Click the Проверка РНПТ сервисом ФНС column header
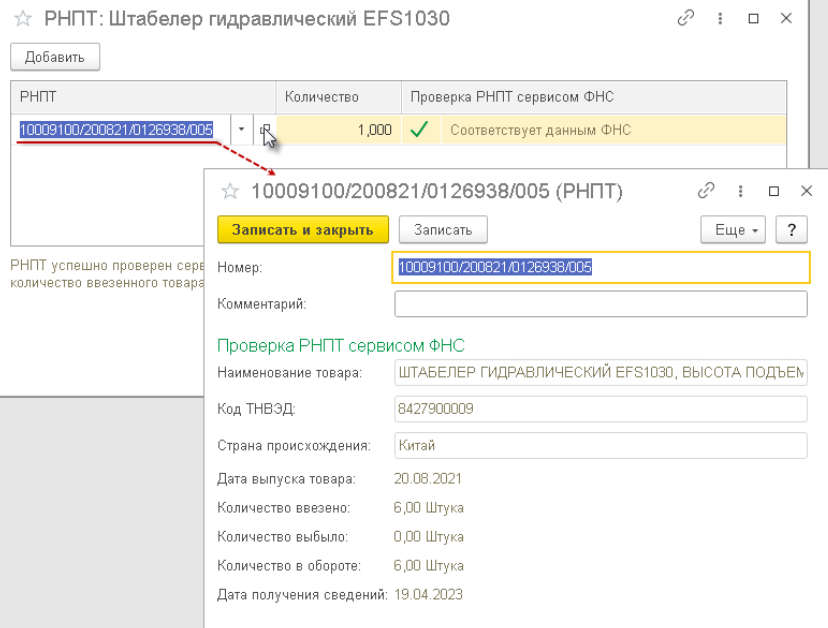This screenshot has height=628, width=828. click(594, 97)
